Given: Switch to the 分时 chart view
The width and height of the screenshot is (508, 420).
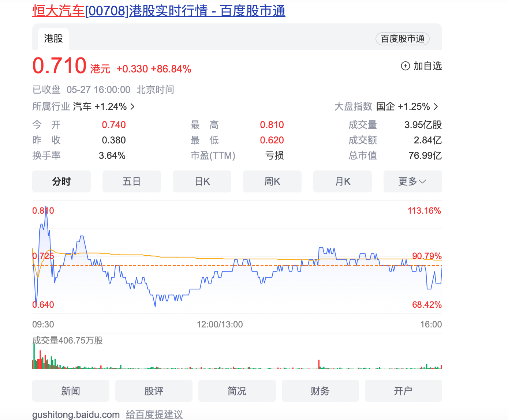Looking at the screenshot, I should 61,181.
